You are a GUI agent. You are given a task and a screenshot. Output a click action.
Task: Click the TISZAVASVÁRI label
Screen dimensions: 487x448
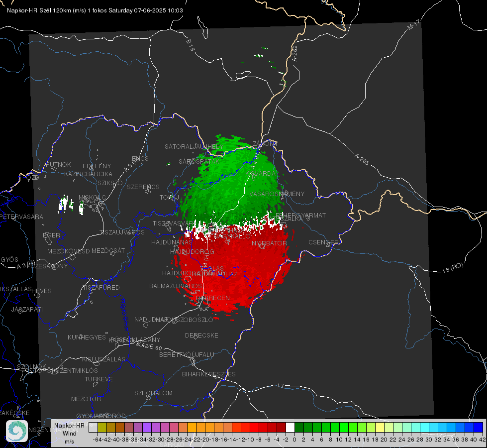(174, 224)
